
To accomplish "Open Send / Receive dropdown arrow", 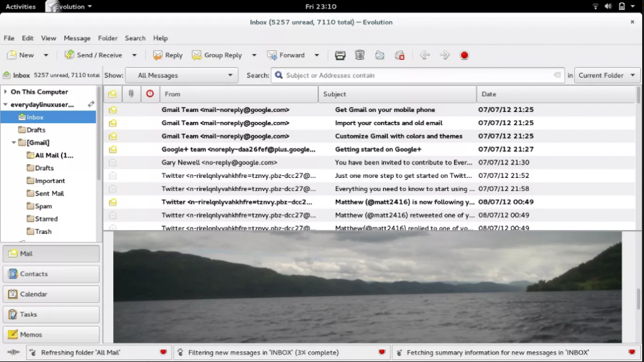I will 135,55.
